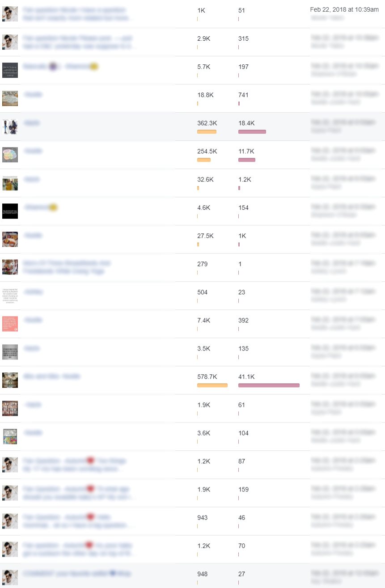Open the colorful thumbnail in the 254.5K reach row

[x=10, y=155]
